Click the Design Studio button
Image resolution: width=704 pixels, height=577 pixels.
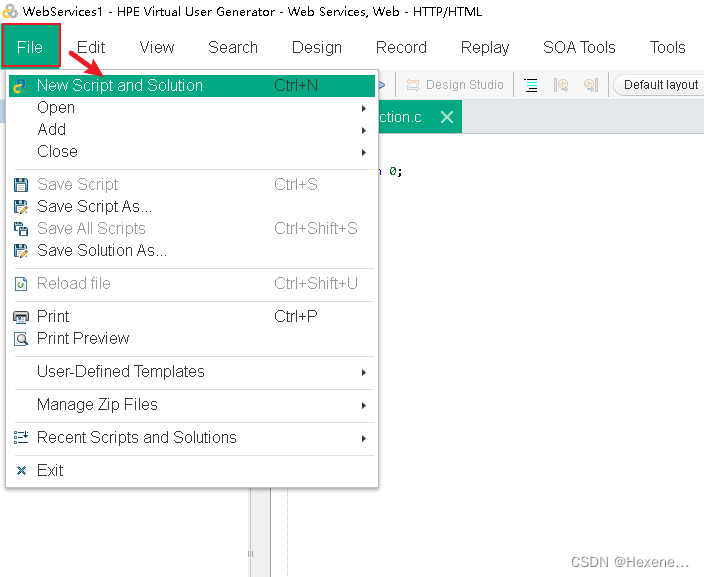(x=454, y=84)
